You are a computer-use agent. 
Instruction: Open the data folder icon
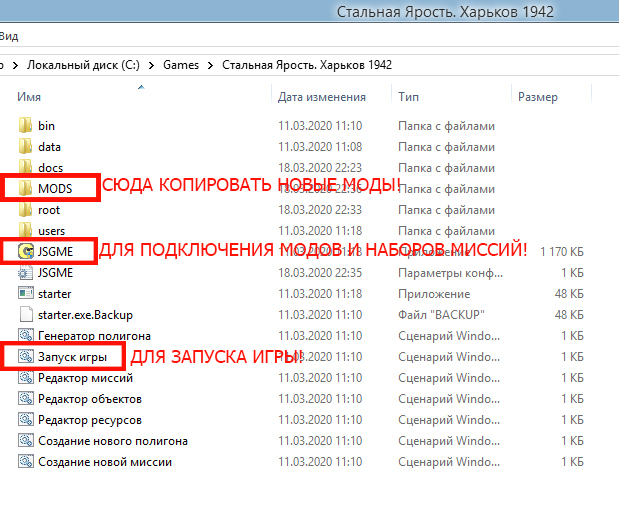(25, 146)
